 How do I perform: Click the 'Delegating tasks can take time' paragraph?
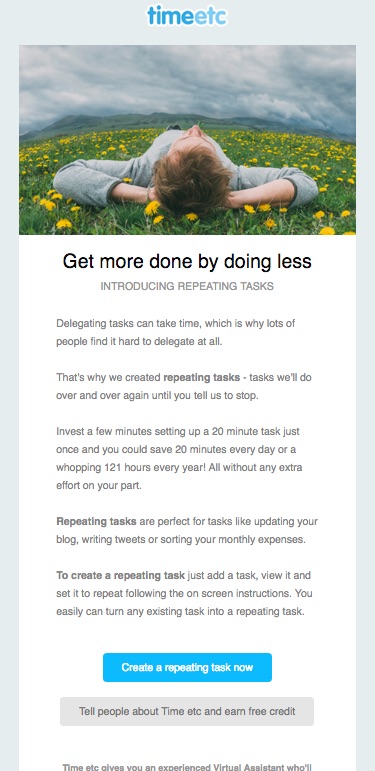(x=175, y=332)
